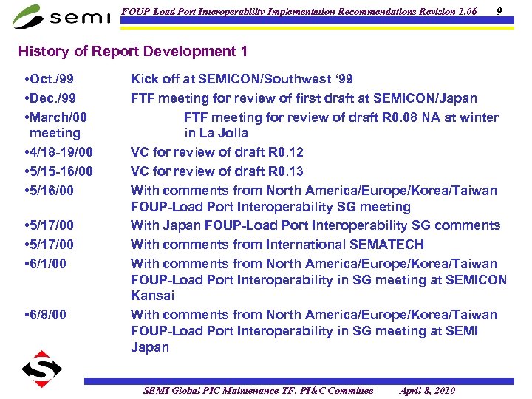Click 'FTF meeting for review of draft R0.08' line

pyautogui.click(x=341, y=117)
